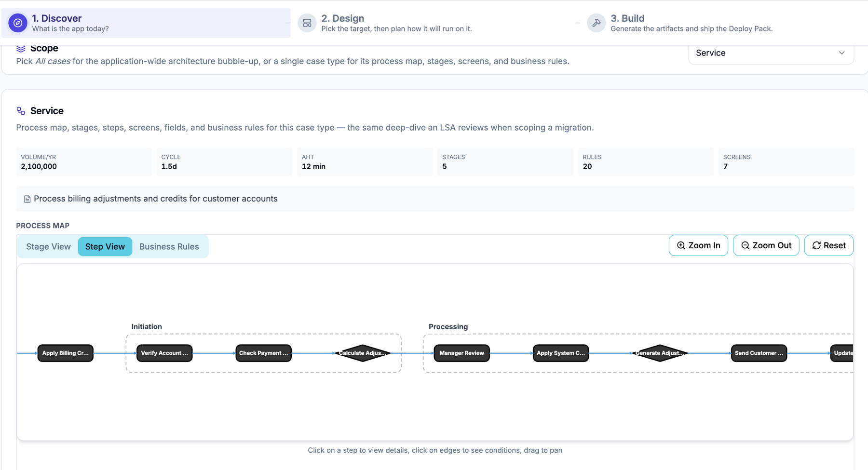Click the CYCLE value 1.5d

pos(169,166)
